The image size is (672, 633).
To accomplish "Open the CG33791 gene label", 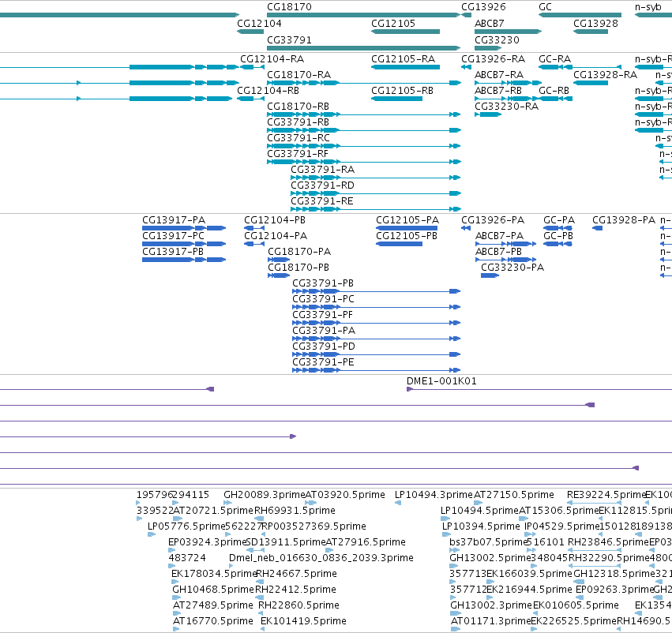I will pyautogui.click(x=289, y=40).
